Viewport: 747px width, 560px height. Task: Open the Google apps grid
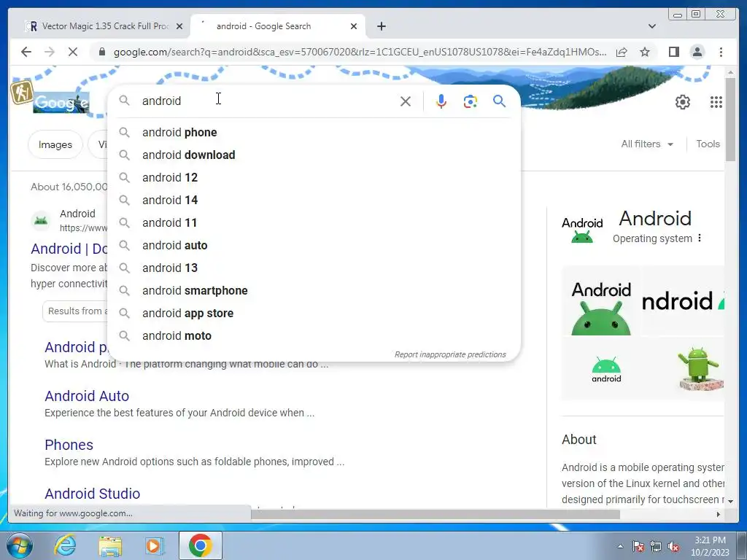tap(716, 102)
